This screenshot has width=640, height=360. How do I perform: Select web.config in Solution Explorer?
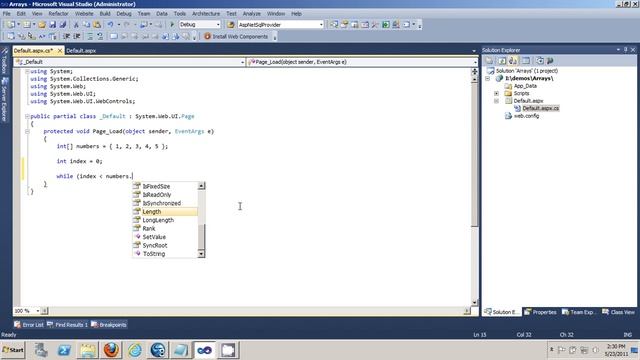click(x=526, y=116)
